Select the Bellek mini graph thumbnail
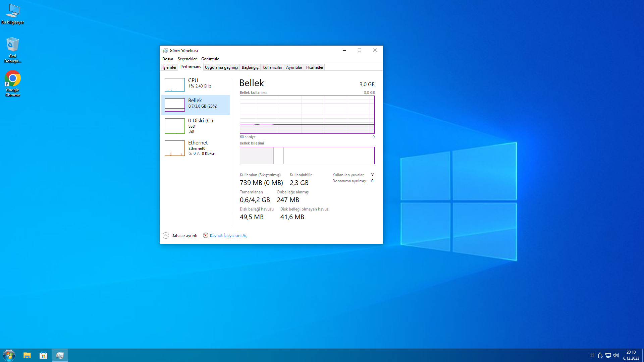This screenshot has width=644, height=362. pos(174,105)
